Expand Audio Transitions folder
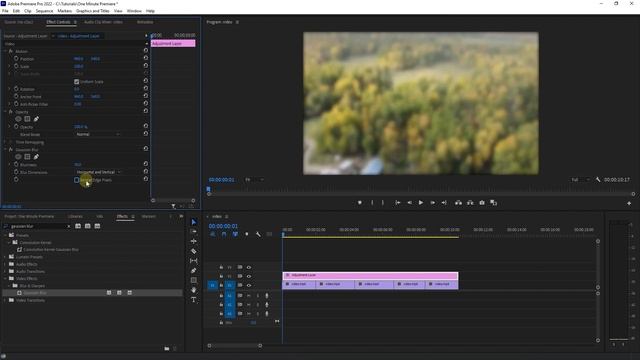The height and width of the screenshot is (360, 640). tap(5, 271)
